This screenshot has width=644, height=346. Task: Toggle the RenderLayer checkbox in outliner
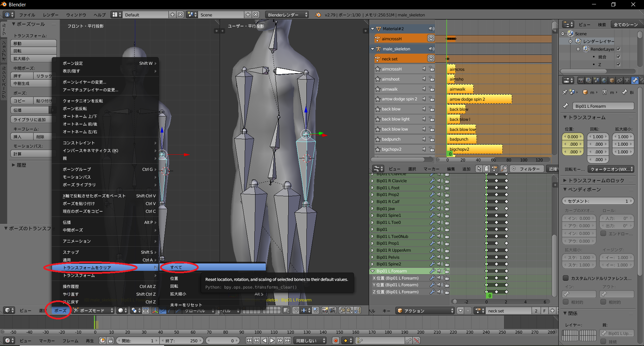point(618,49)
